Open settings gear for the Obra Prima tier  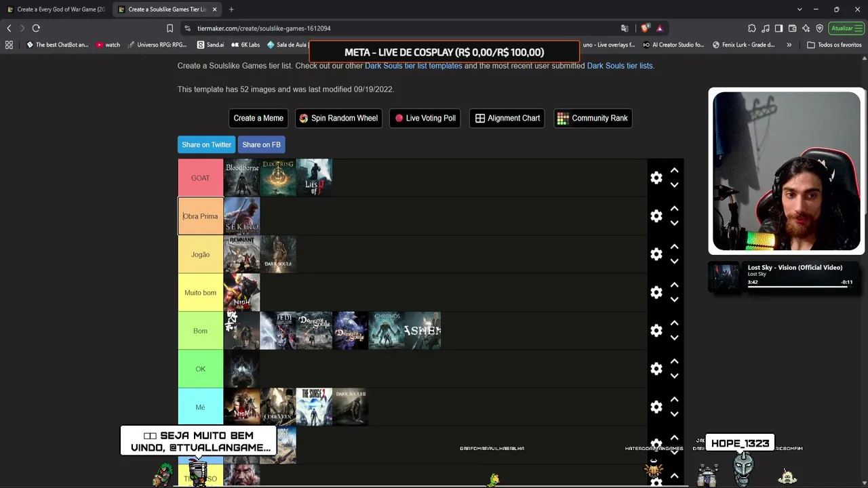656,216
